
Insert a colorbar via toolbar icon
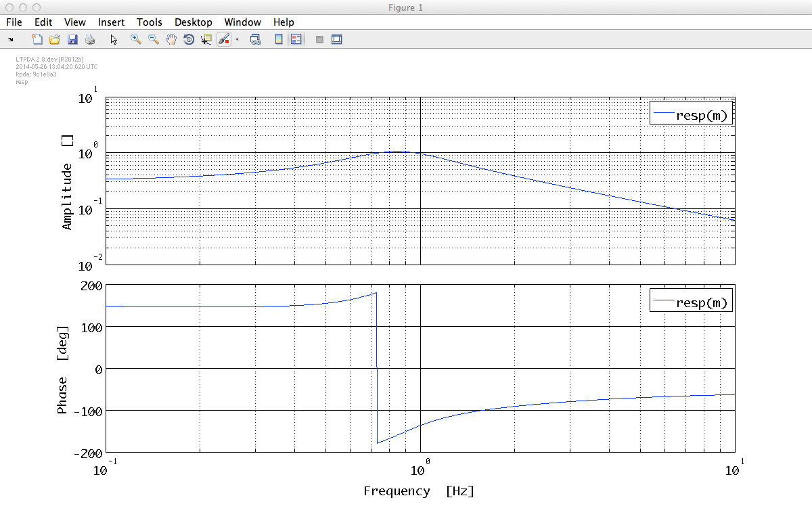[x=279, y=40]
